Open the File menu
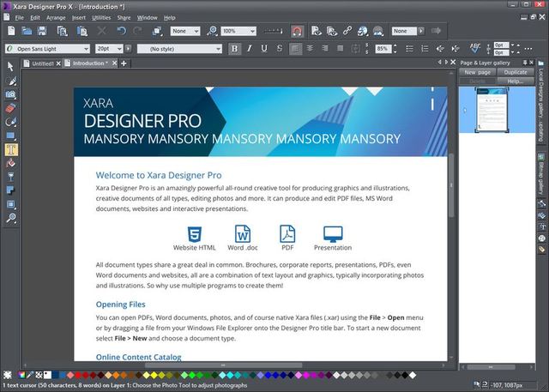Viewport: 549px width, 392px height. coord(19,18)
